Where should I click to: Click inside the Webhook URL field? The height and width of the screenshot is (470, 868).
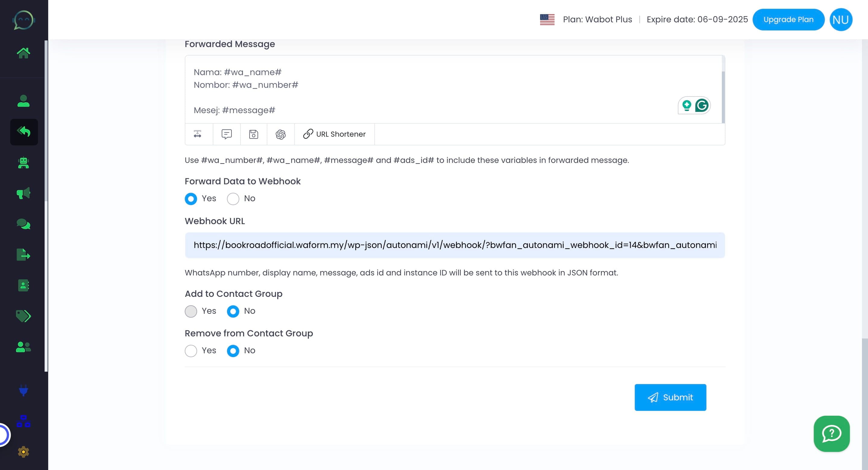[454, 245]
